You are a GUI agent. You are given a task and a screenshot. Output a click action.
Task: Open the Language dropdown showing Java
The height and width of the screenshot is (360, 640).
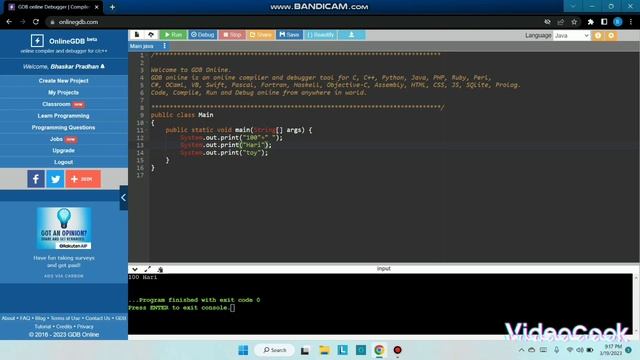click(x=571, y=36)
